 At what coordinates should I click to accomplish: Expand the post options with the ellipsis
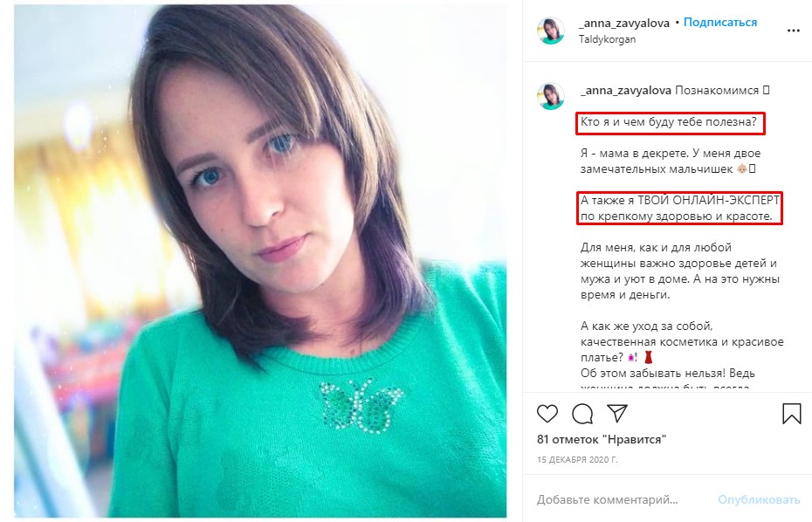pyautogui.click(x=793, y=29)
